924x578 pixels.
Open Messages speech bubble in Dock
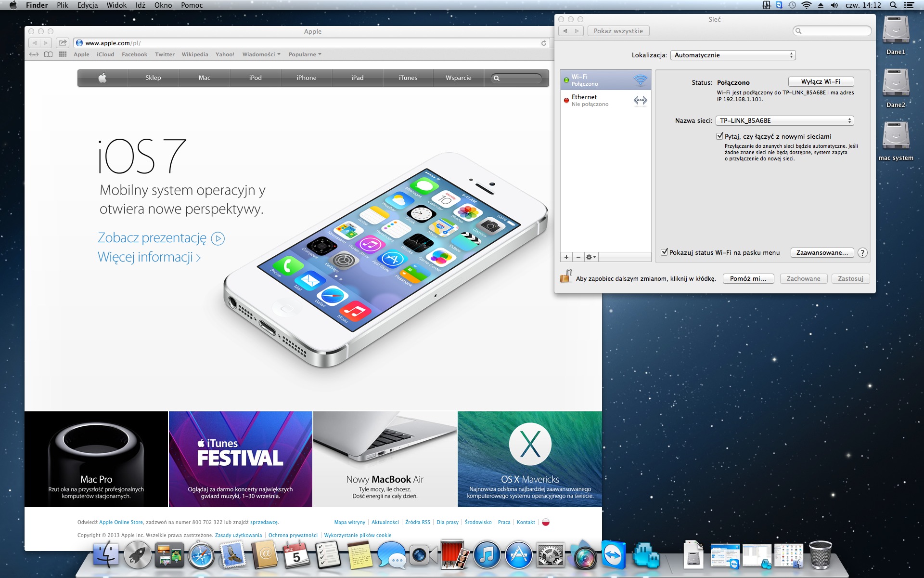coord(392,555)
